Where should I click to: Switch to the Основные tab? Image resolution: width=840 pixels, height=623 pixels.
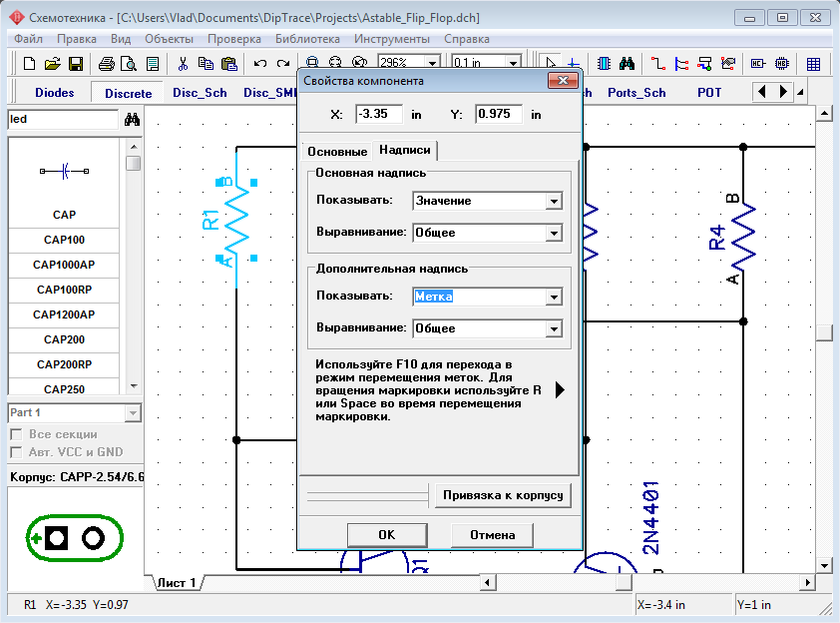tap(337, 152)
